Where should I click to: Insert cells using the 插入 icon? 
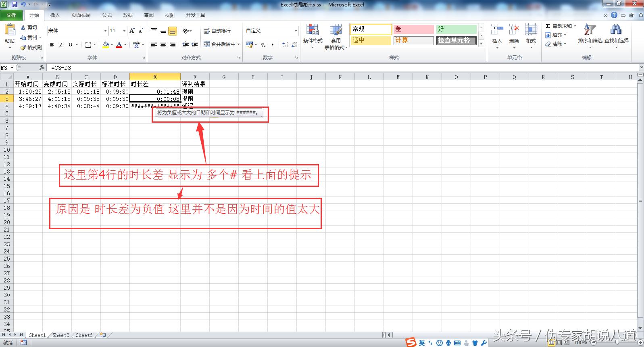[x=497, y=29]
